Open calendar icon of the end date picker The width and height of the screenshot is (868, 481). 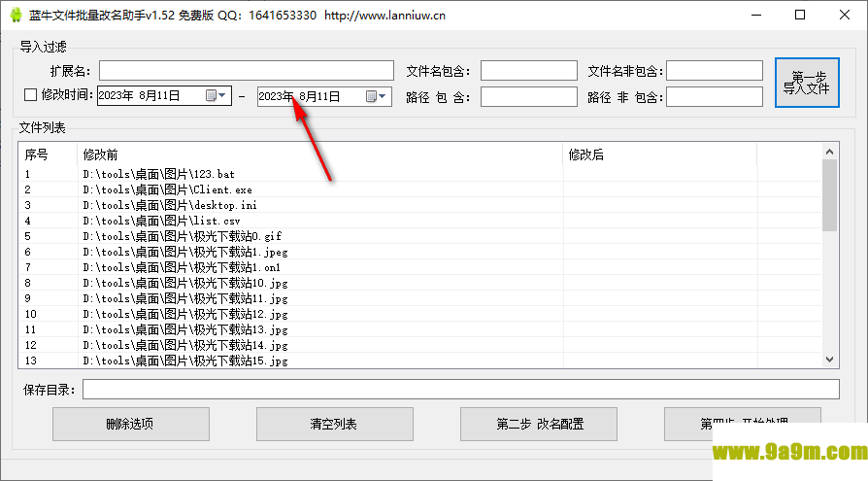point(372,96)
